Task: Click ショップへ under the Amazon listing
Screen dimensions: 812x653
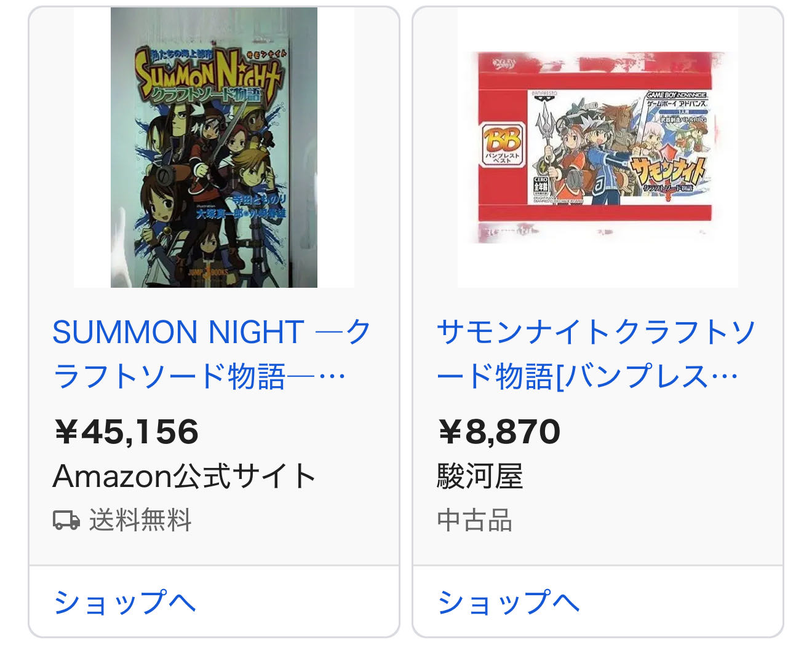Action: (x=124, y=602)
